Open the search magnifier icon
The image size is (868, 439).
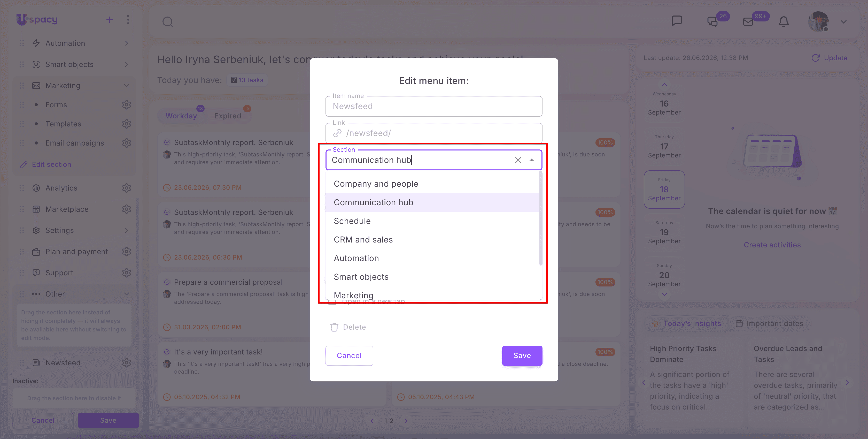[x=167, y=22]
